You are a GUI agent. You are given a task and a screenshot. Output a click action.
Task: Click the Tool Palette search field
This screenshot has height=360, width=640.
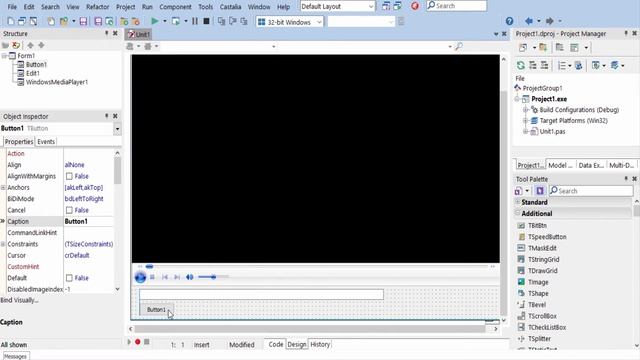tap(591, 191)
